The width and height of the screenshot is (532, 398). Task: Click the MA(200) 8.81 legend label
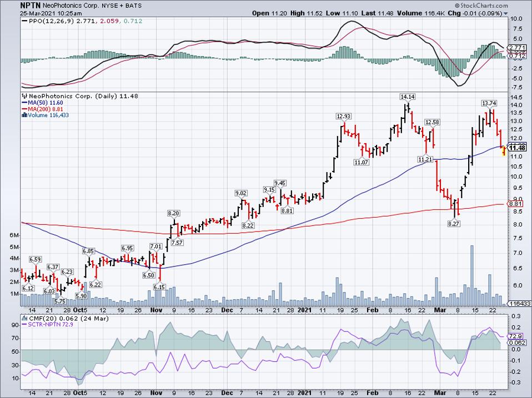[x=42, y=109]
